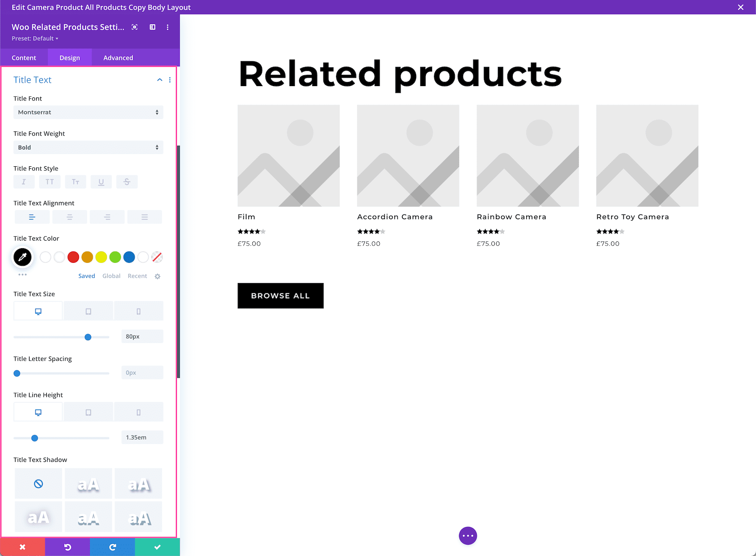Apply underline style to the title text
The image size is (756, 556).
point(101,181)
